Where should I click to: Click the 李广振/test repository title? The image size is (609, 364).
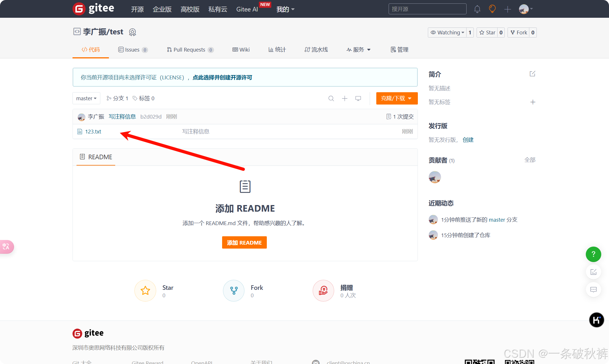coord(103,32)
